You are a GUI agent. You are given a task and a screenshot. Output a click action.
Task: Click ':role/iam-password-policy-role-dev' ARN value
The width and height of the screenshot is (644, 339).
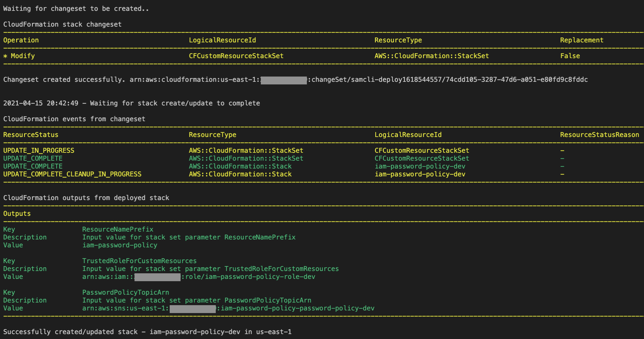coord(248,277)
